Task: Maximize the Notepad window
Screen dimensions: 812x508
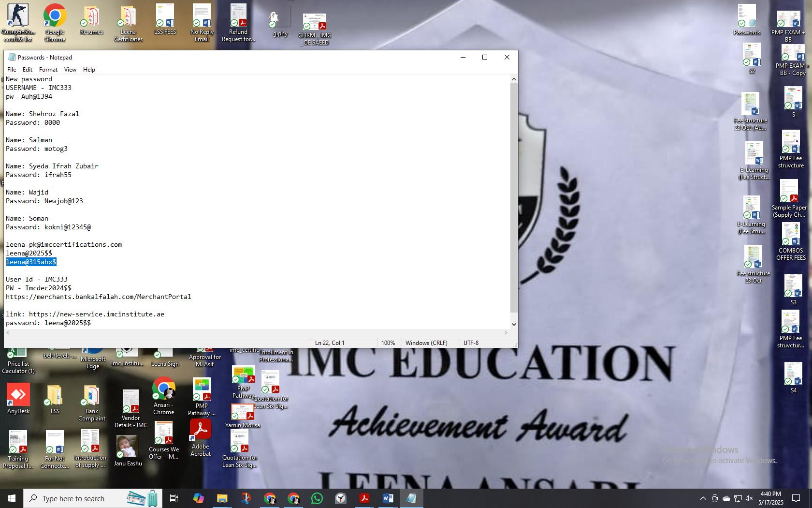Action: click(485, 57)
